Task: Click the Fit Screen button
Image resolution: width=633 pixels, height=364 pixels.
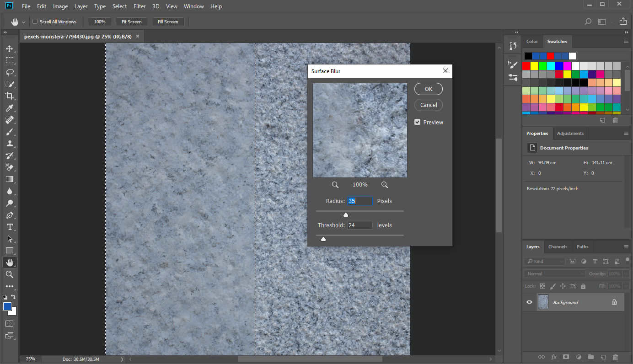Action: coord(132,21)
